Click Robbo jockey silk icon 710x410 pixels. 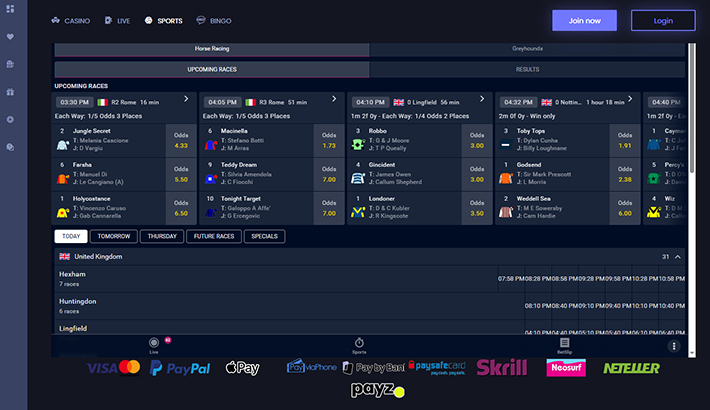tap(358, 145)
